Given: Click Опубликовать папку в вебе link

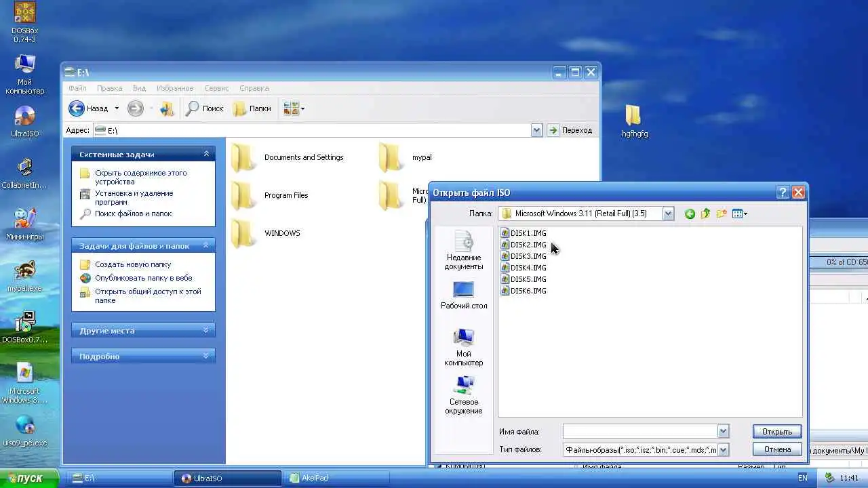Looking at the screenshot, I should coord(143,278).
